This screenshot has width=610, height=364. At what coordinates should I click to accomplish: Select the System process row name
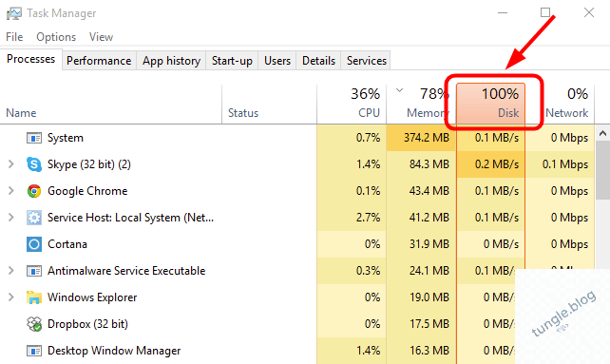coord(66,138)
